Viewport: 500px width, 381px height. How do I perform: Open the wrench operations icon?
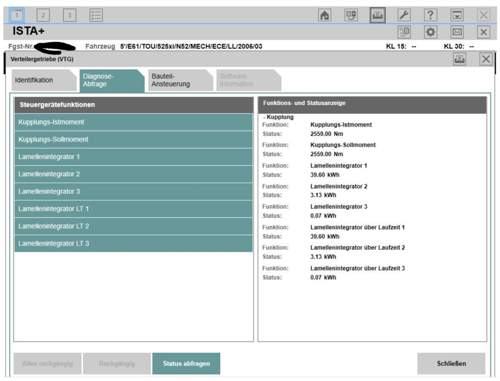(x=404, y=15)
